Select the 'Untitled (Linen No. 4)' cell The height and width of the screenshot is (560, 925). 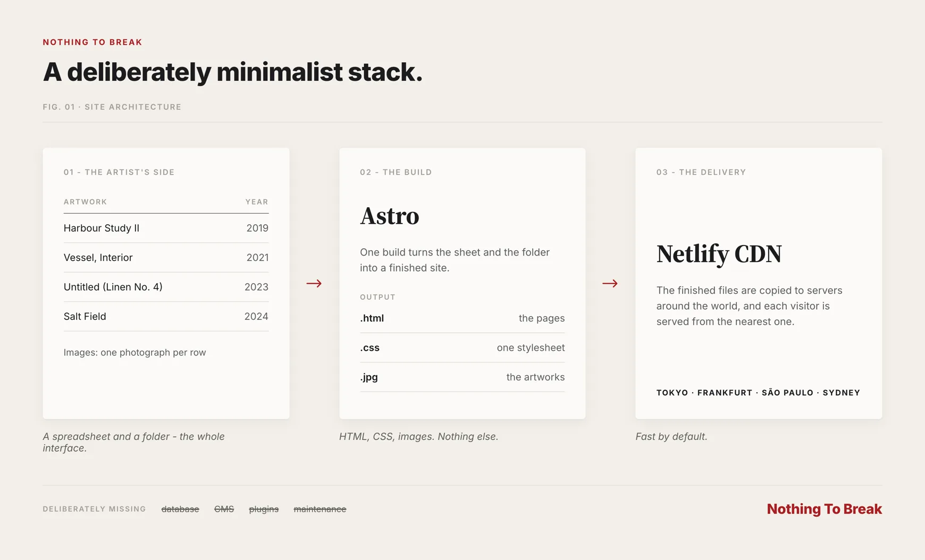[x=113, y=287]
